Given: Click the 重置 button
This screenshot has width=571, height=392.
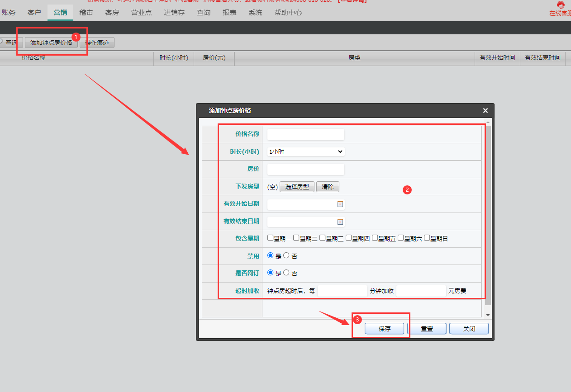Looking at the screenshot, I should click(427, 329).
